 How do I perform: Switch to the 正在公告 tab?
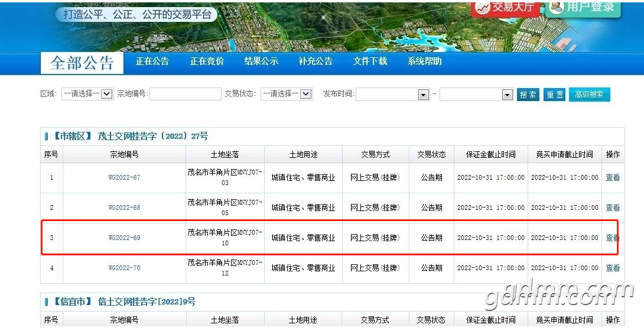click(152, 61)
